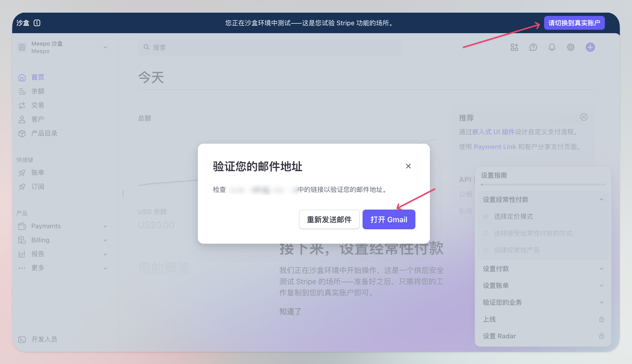This screenshot has width=632, height=364.
Task: Click the transactions arrows icon
Action: tap(22, 106)
